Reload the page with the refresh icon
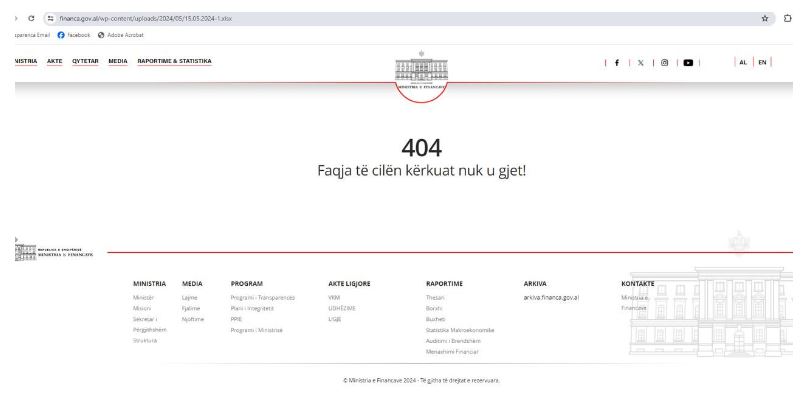The width and height of the screenshot is (805, 399). tap(31, 18)
